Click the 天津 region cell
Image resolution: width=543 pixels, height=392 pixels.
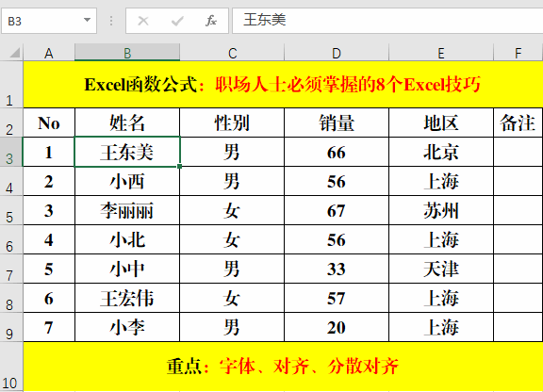tap(441, 269)
